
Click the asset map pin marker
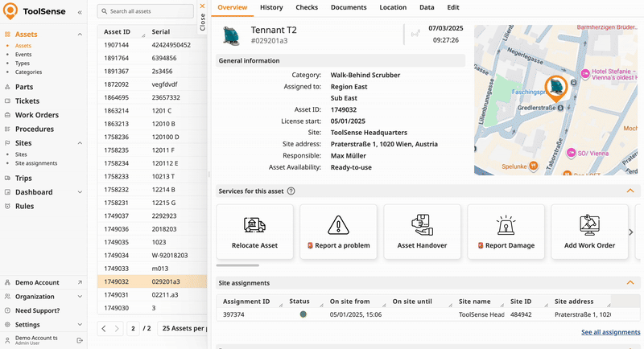pos(555,87)
